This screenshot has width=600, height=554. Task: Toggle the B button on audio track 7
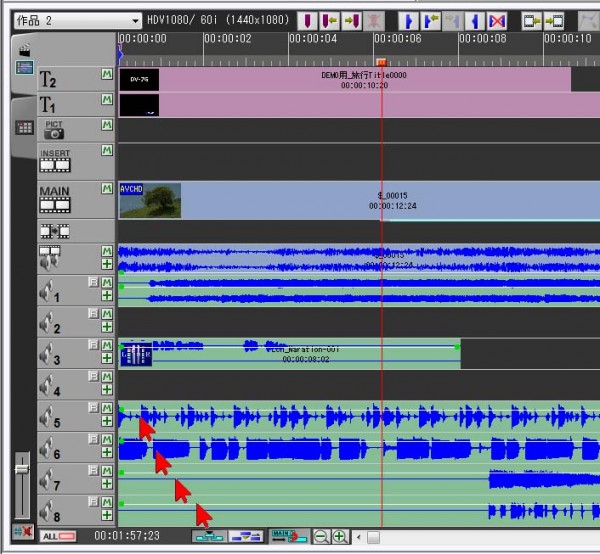pyautogui.click(x=93, y=471)
